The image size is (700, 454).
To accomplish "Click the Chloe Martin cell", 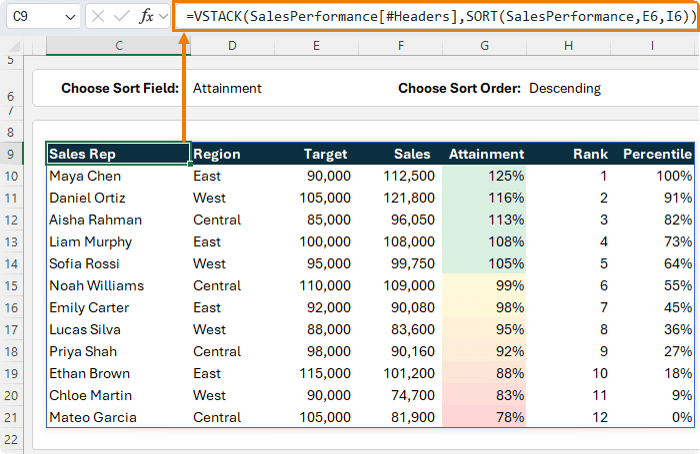I will [118, 395].
